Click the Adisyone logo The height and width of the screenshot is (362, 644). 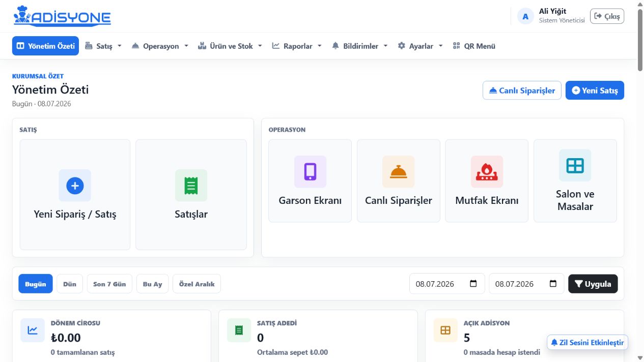pyautogui.click(x=62, y=16)
